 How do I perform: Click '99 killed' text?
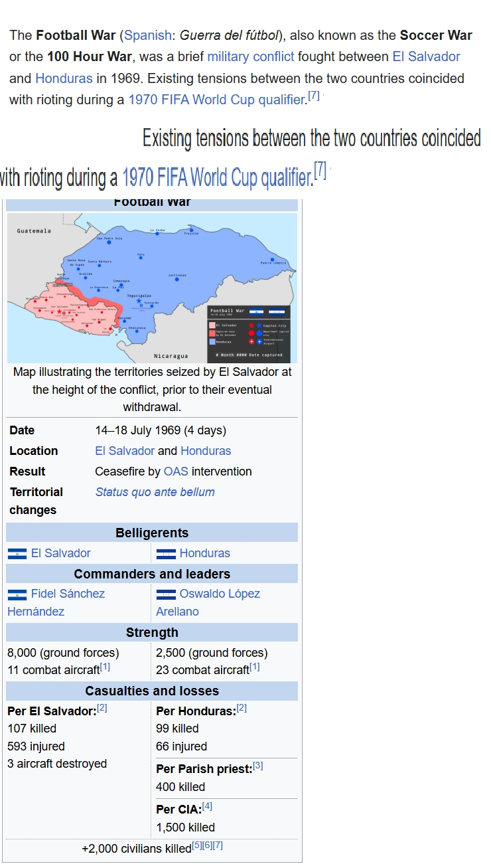point(177,729)
